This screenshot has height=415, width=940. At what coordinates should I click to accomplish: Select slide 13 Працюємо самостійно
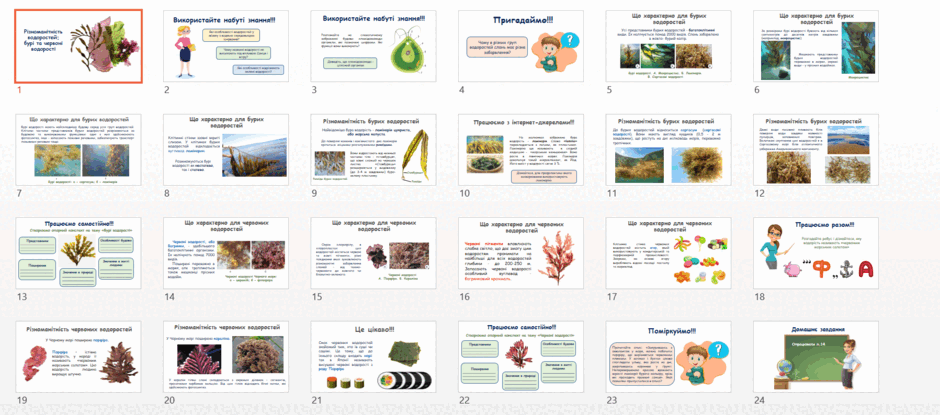[x=78, y=253]
